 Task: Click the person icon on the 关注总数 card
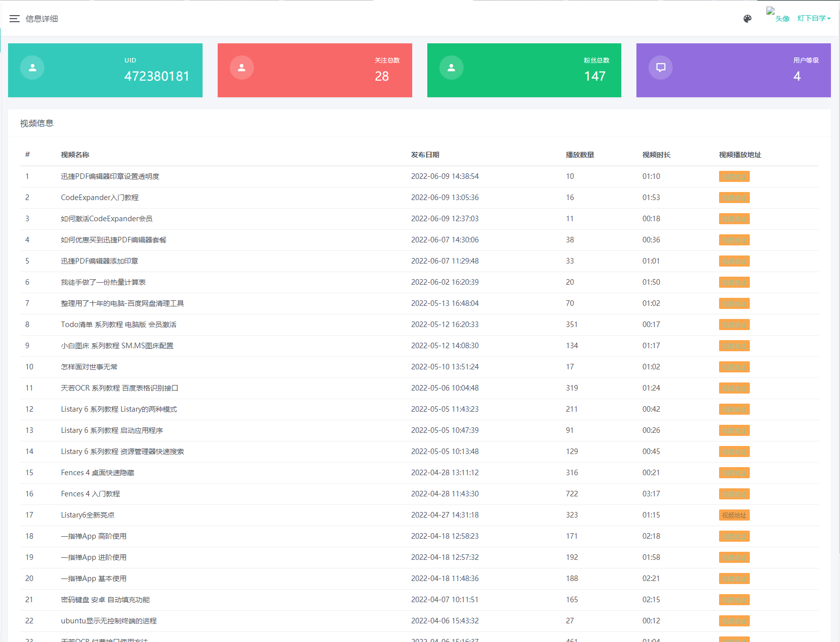pyautogui.click(x=242, y=67)
